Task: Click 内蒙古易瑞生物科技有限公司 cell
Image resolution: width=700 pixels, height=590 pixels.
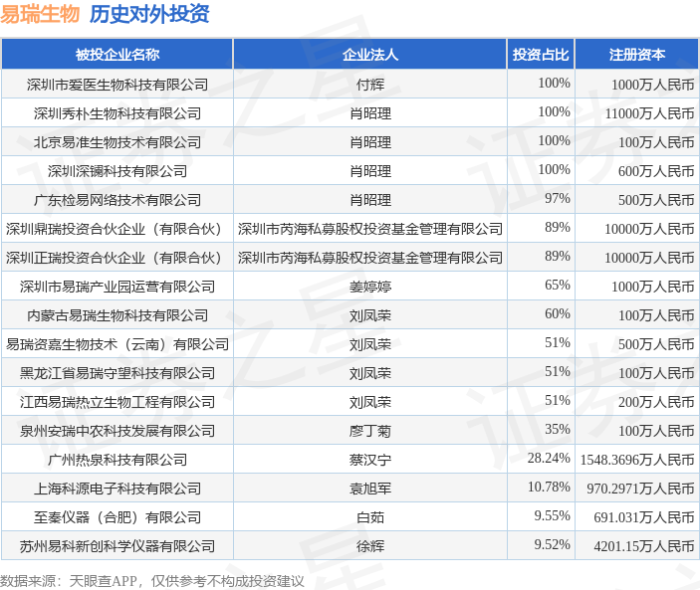Action: pos(117,315)
